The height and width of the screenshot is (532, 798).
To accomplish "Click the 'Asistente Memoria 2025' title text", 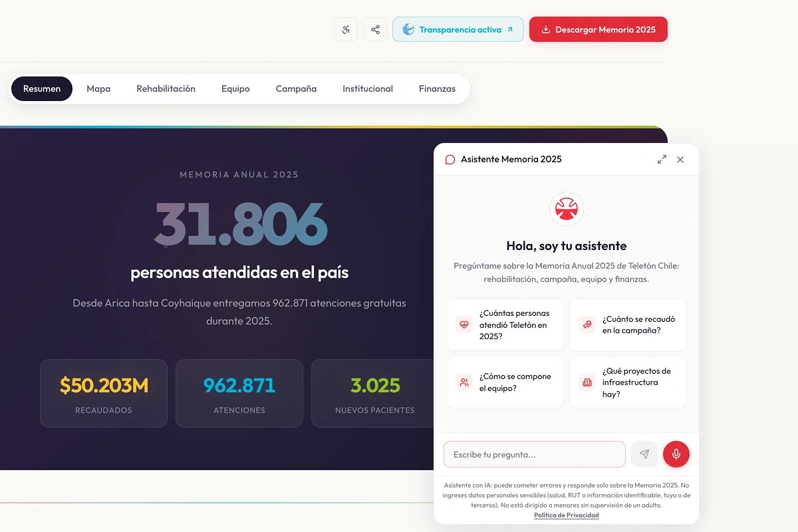I will [511, 160].
